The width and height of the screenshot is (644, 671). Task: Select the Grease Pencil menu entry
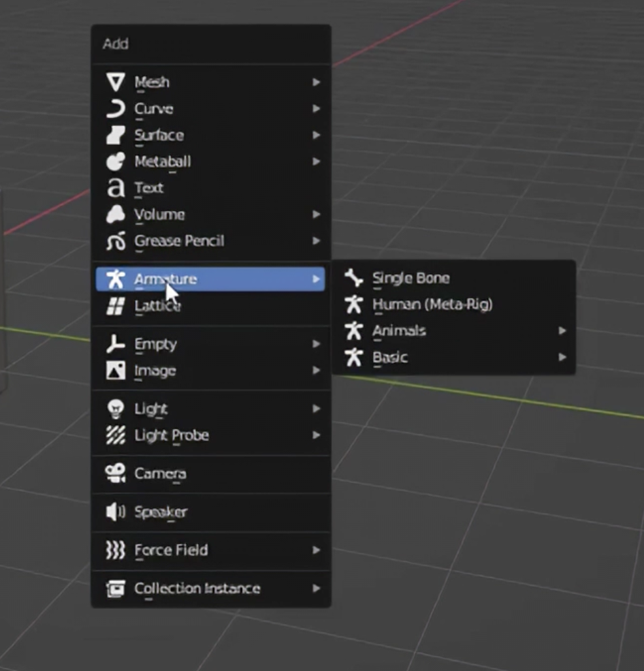click(211, 241)
